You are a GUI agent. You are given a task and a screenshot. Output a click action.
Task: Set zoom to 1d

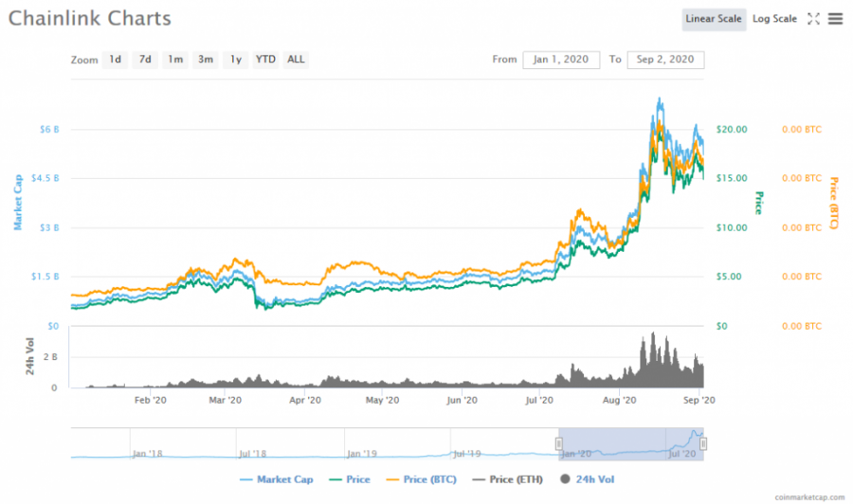pos(115,60)
